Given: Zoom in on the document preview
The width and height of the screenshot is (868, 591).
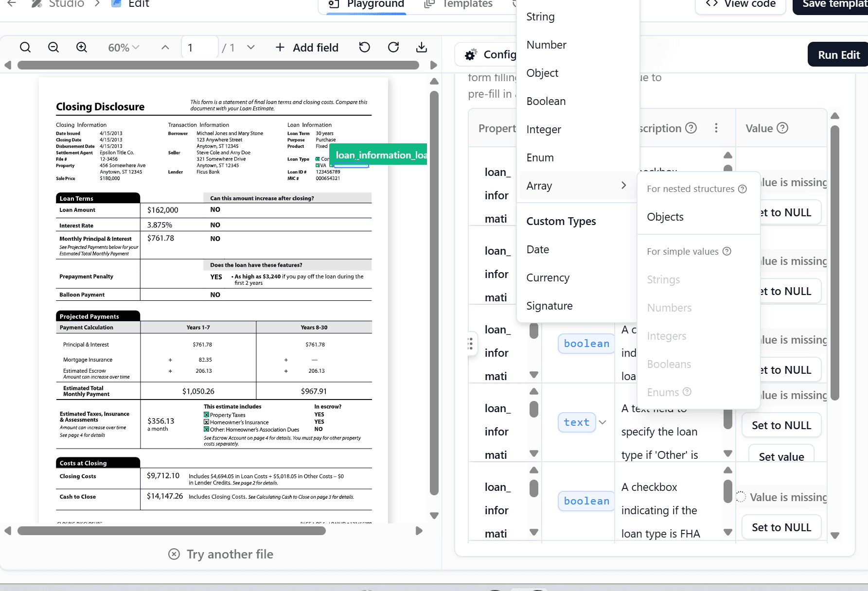Looking at the screenshot, I should [x=81, y=47].
